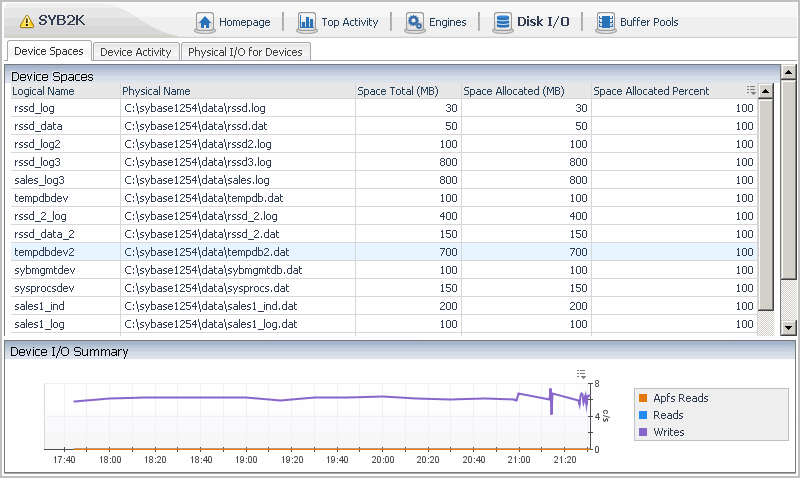Toggle Writes purple legend swatch

643,432
